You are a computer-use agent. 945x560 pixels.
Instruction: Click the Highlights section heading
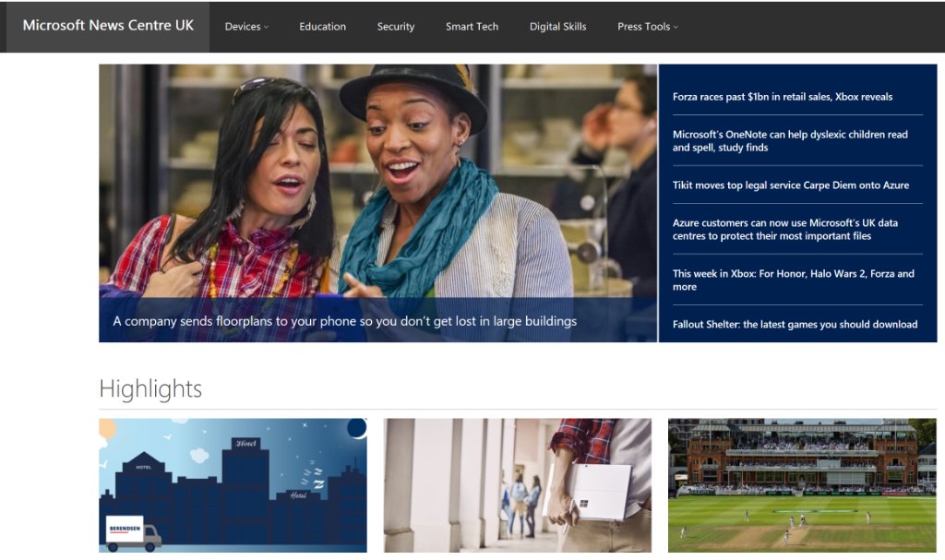[x=150, y=388]
